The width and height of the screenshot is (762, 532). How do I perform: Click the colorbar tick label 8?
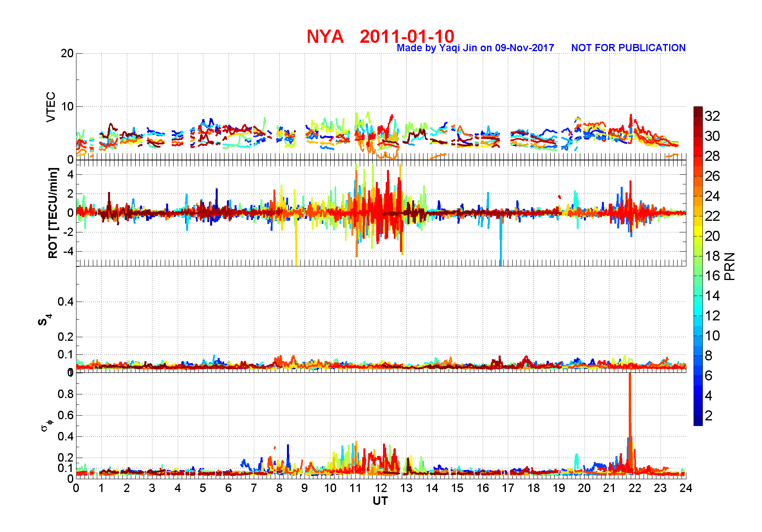tap(709, 356)
